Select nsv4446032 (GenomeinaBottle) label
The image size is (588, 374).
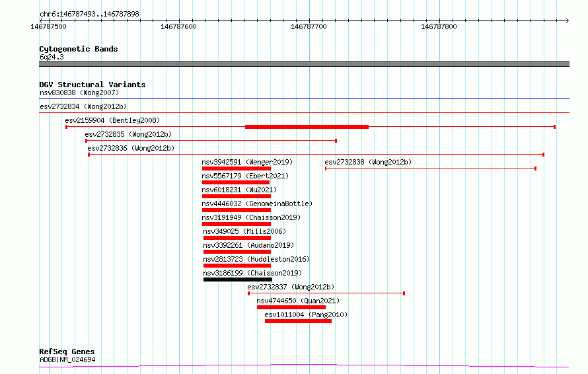pyautogui.click(x=257, y=204)
